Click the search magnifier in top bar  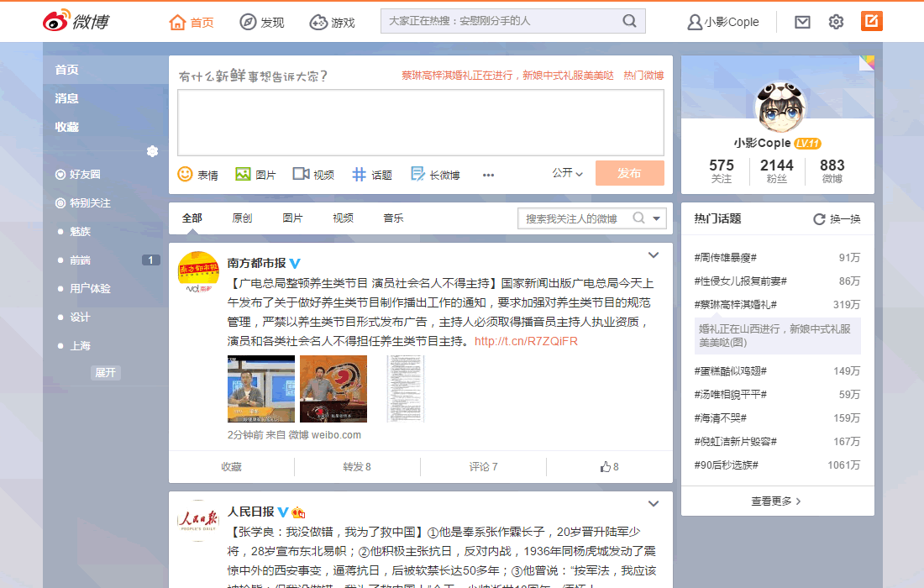[x=629, y=21]
